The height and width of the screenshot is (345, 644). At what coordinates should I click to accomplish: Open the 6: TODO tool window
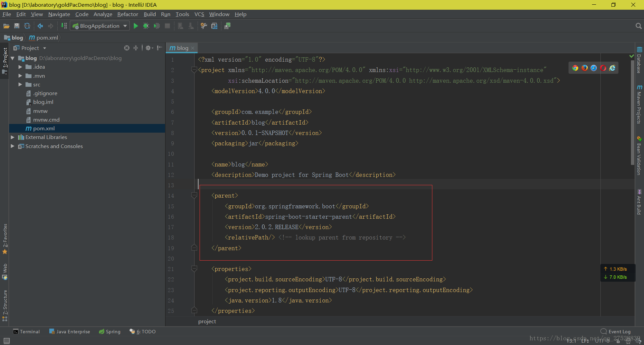coord(143,332)
